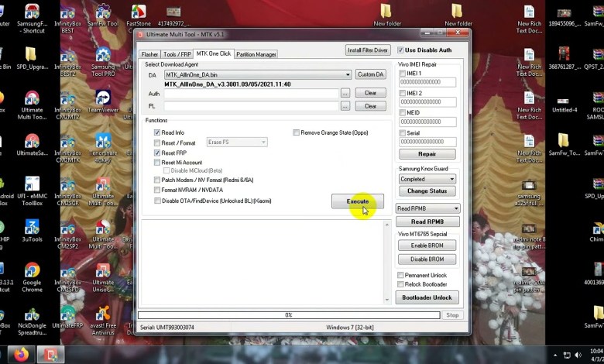Open the 3uTools desktop icon
Screen dimensions: 604x364
pyautogui.click(x=32, y=230)
